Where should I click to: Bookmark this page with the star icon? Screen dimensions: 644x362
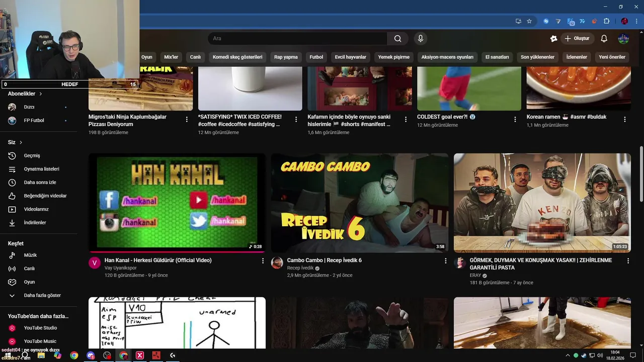(529, 21)
